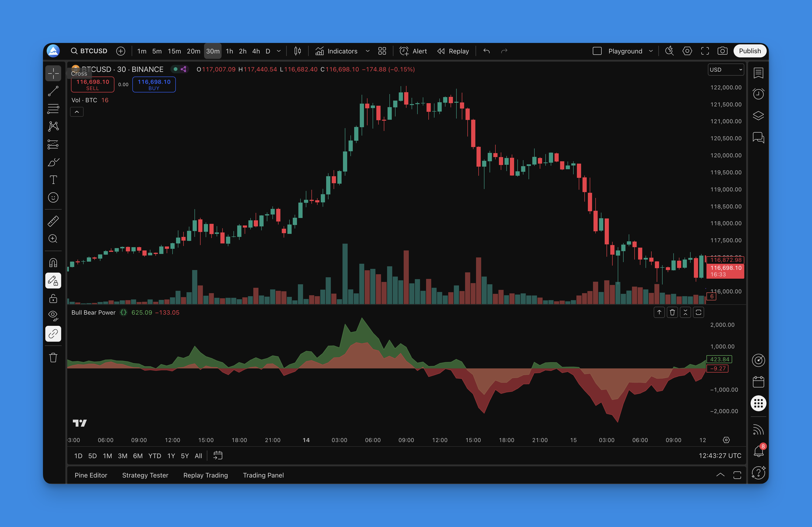Create an Alert

[x=413, y=51]
